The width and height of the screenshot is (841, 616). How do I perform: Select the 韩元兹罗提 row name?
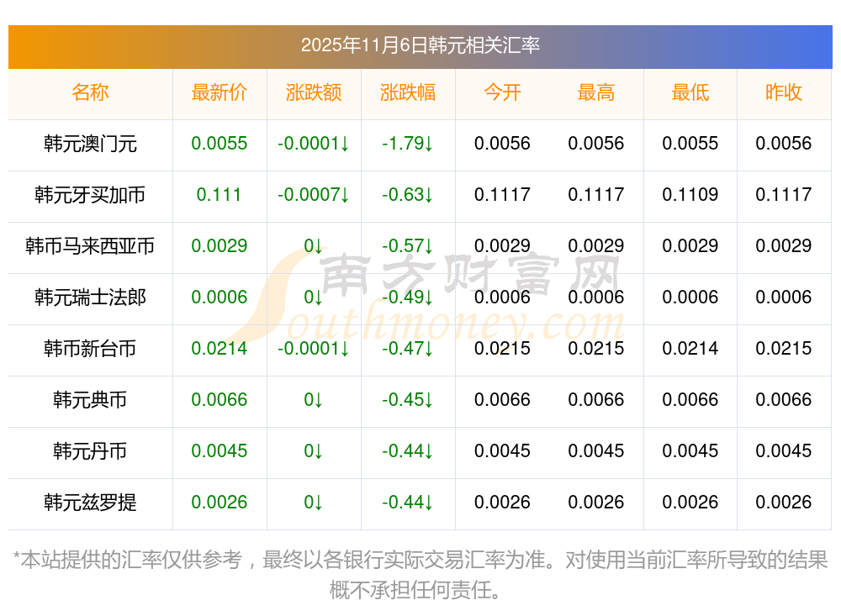coord(90,503)
